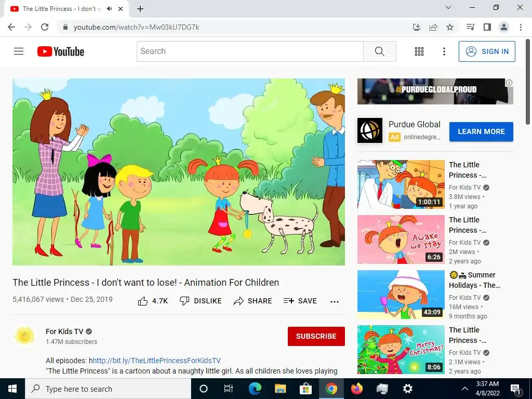Screen dimensions: 532x399
Task: Open the Windows Start menu
Action: click(x=12, y=389)
